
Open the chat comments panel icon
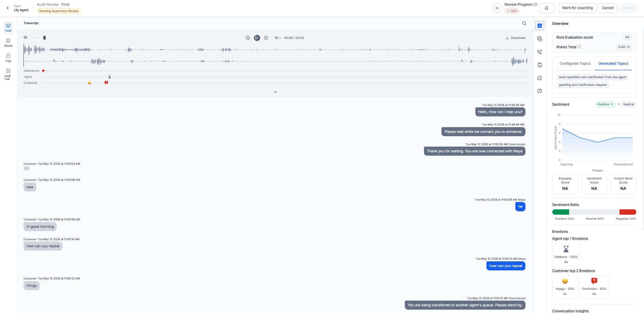click(x=540, y=78)
